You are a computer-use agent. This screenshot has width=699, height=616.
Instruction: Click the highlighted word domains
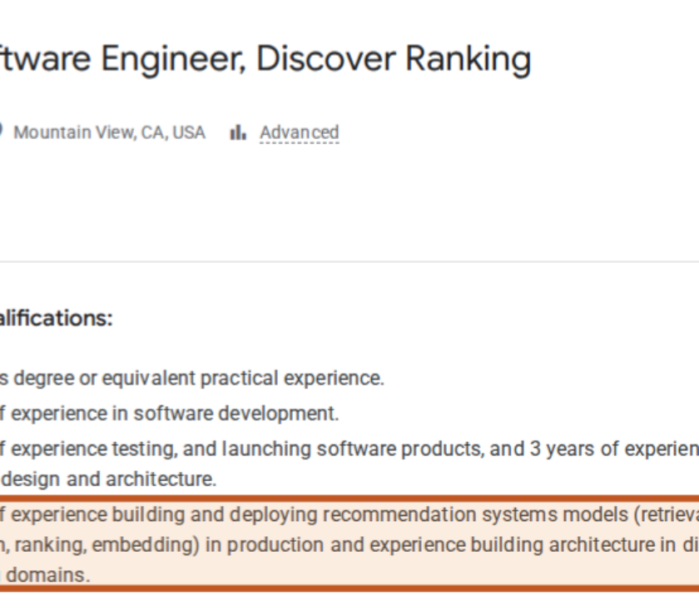48,575
